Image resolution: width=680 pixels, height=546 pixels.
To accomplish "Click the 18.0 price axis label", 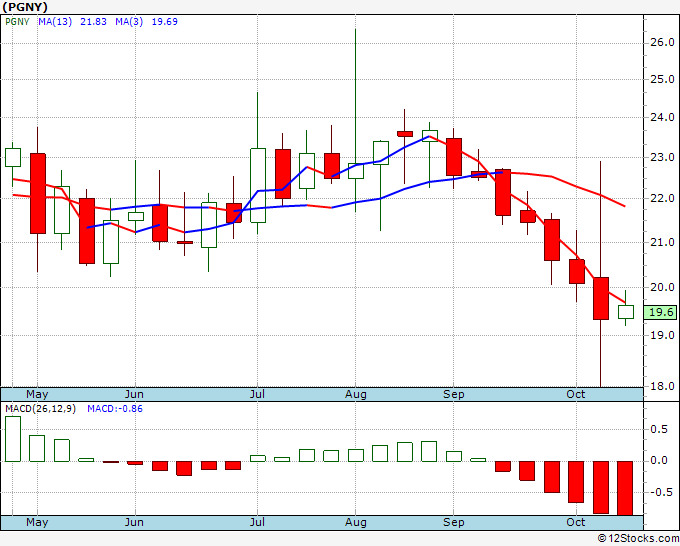I will (662, 386).
